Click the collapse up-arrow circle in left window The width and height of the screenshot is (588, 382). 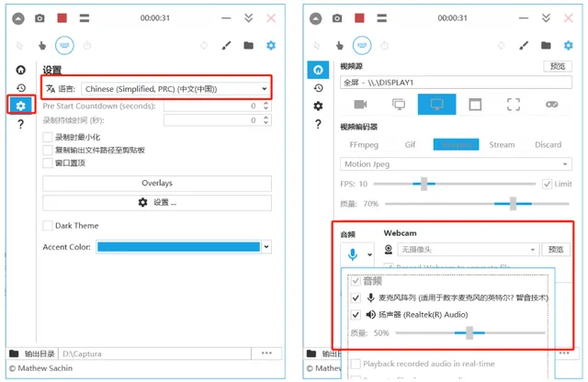coord(18,18)
